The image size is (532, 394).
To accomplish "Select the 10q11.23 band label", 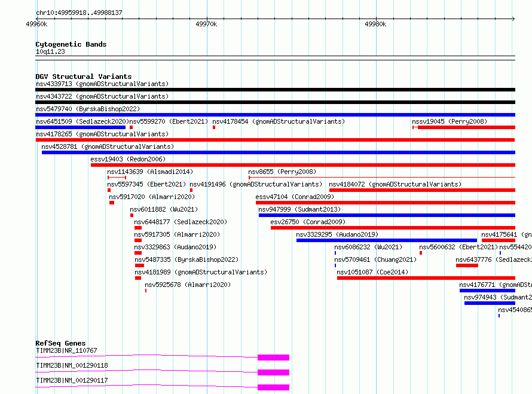I will [50, 51].
